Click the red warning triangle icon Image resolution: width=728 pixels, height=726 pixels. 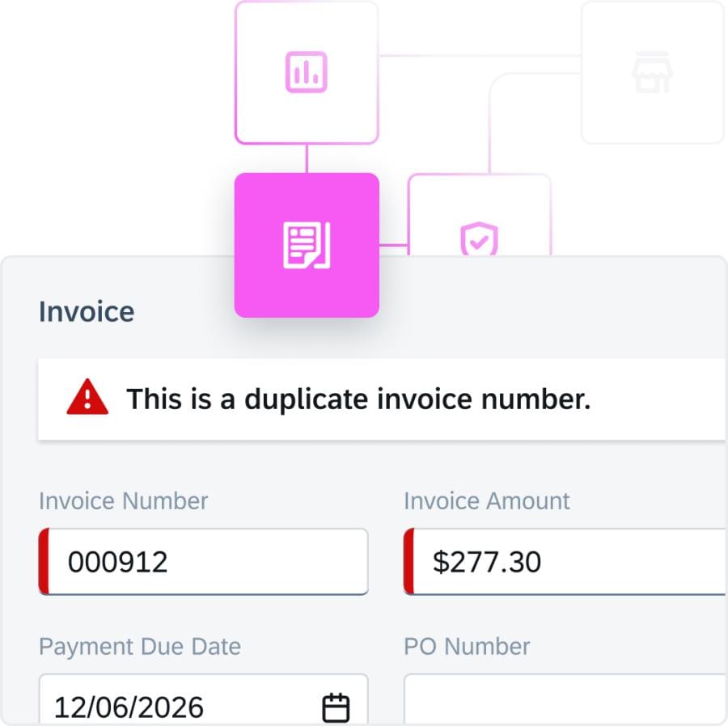(x=87, y=399)
